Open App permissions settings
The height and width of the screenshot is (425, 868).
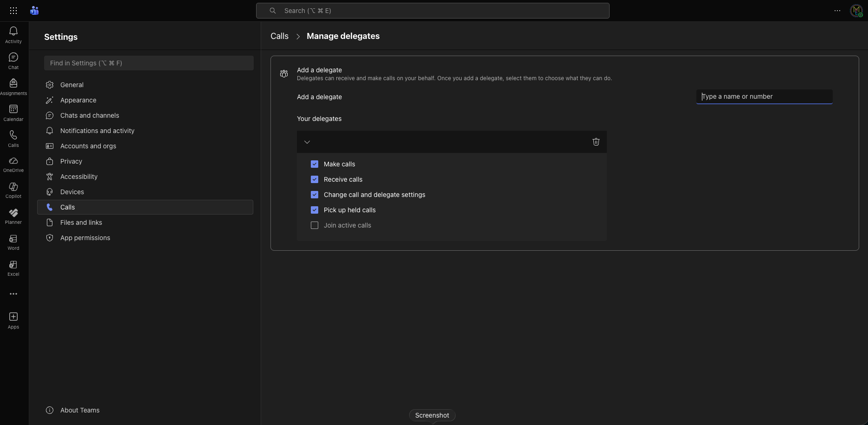[x=145, y=238]
